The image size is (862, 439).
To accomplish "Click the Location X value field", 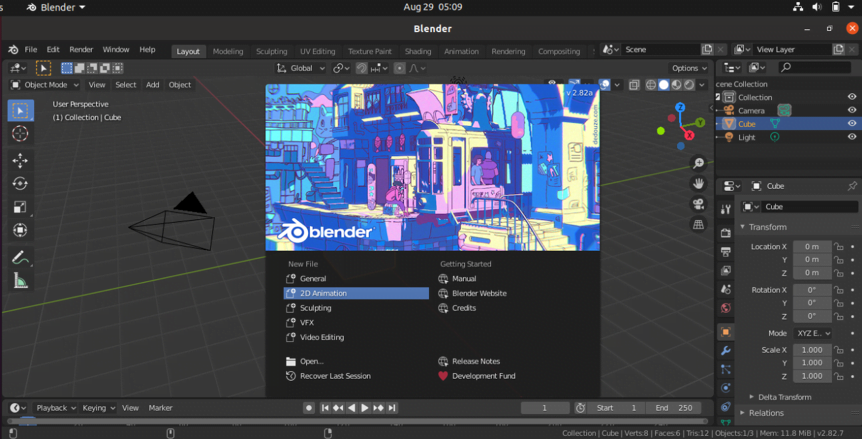I will 812,247.
